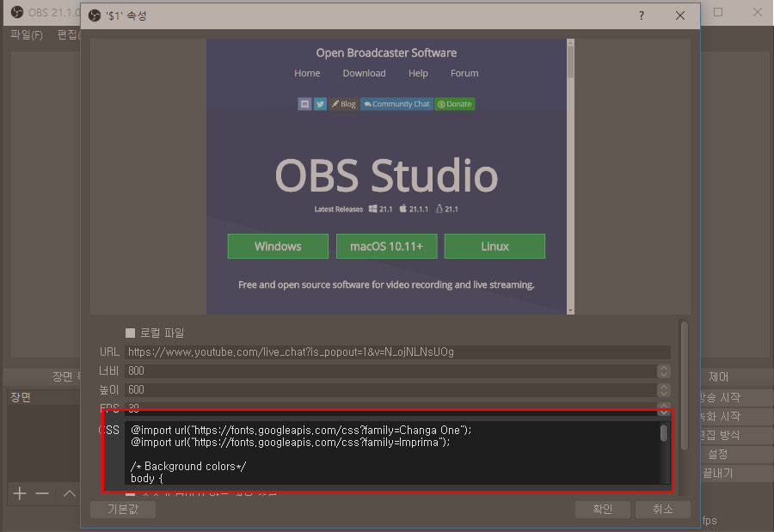Click the 녹화 시작 button in OBS controls

pos(736,417)
